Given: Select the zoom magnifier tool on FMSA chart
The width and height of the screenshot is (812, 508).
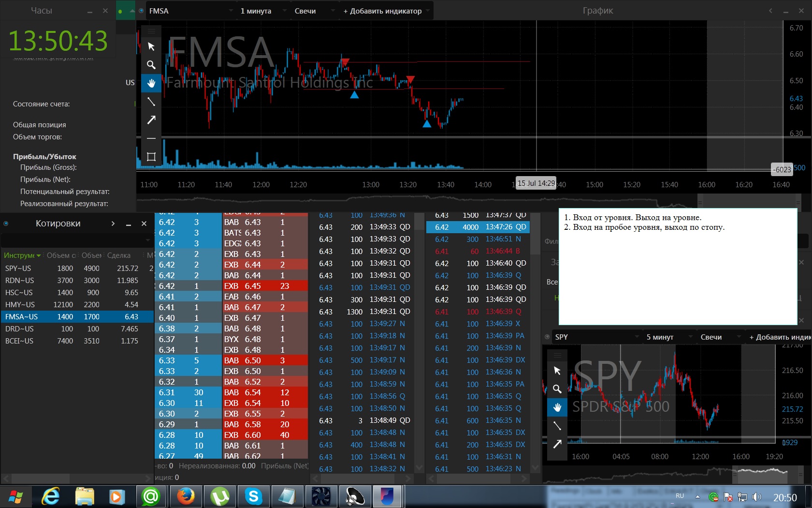Looking at the screenshot, I should (x=151, y=65).
